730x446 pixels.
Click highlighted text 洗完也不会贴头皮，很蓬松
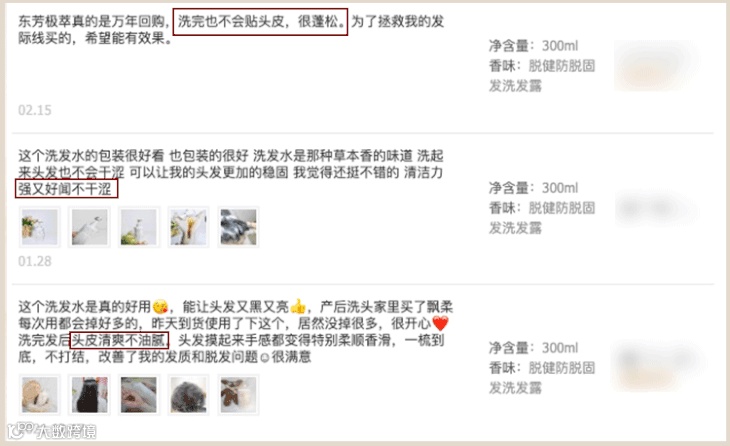click(260, 21)
